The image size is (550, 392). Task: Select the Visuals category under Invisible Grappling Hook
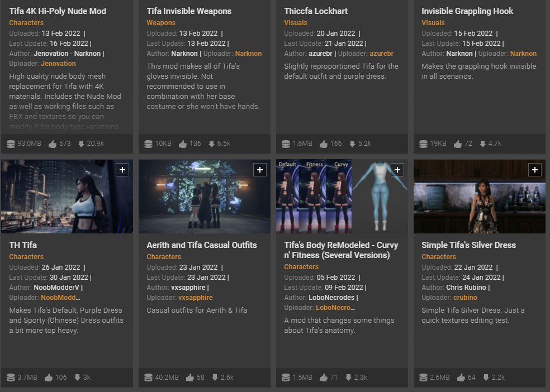click(433, 23)
